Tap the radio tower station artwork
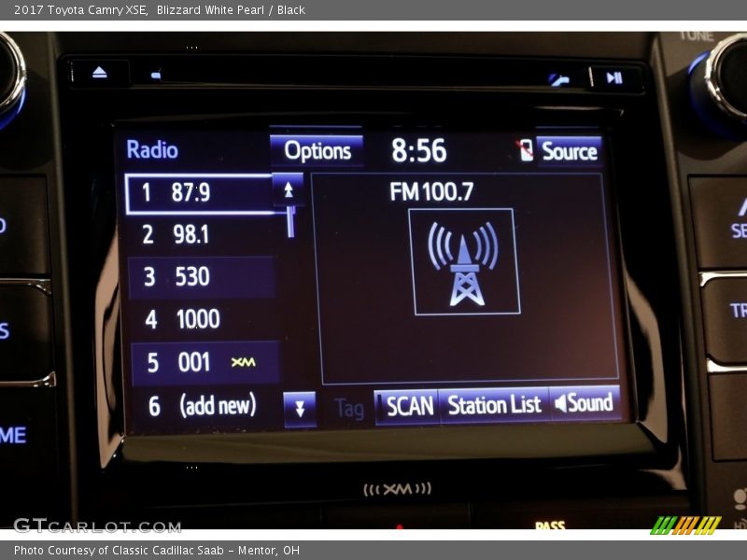 pyautogui.click(x=464, y=262)
